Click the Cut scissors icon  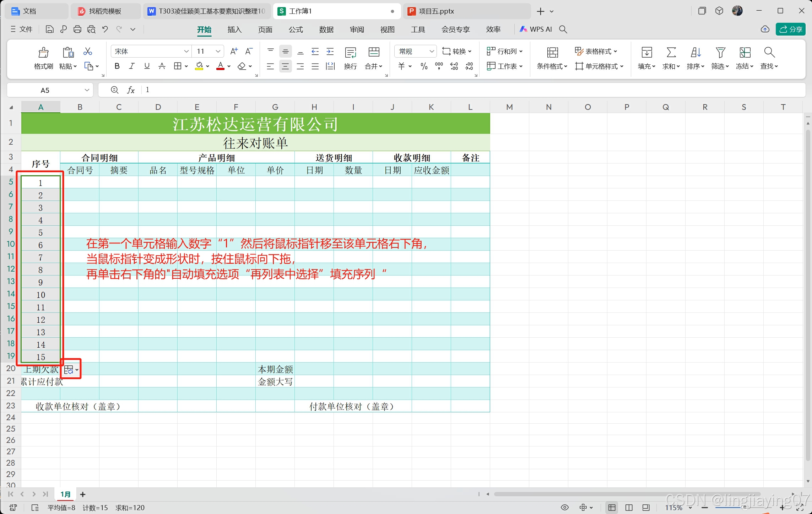[87, 52]
